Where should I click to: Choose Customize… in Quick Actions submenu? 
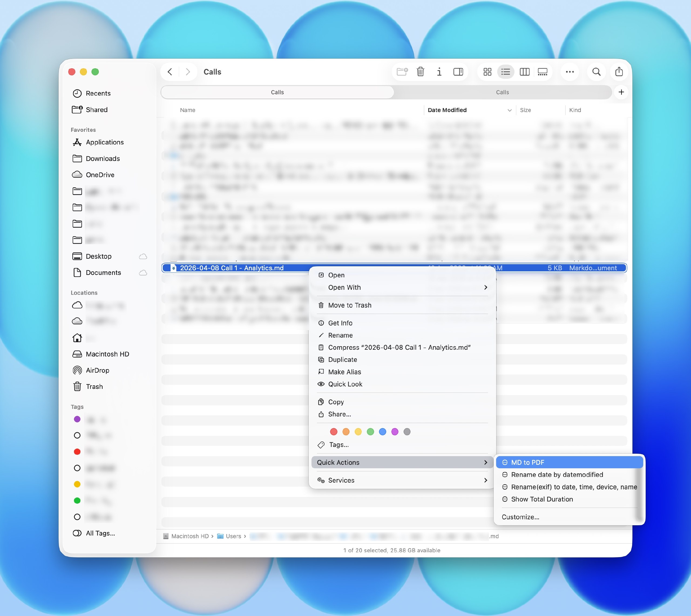coord(569,517)
